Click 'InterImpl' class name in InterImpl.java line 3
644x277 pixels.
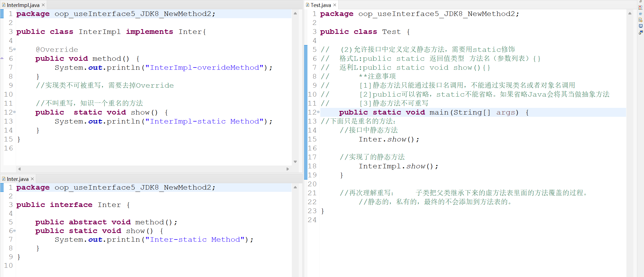[x=100, y=32]
